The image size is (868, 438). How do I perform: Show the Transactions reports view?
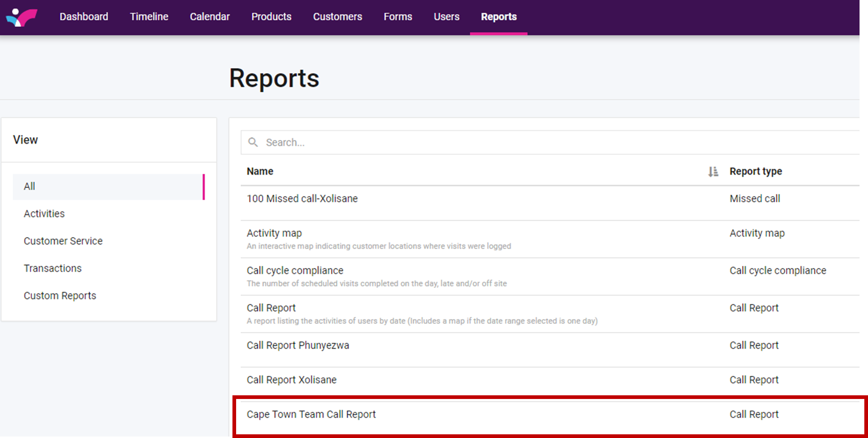[53, 268]
